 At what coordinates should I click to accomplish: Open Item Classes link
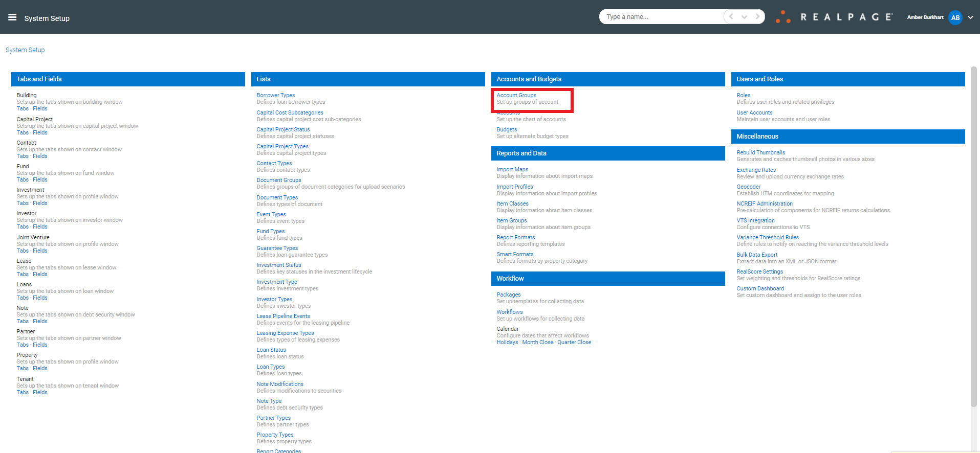point(512,203)
